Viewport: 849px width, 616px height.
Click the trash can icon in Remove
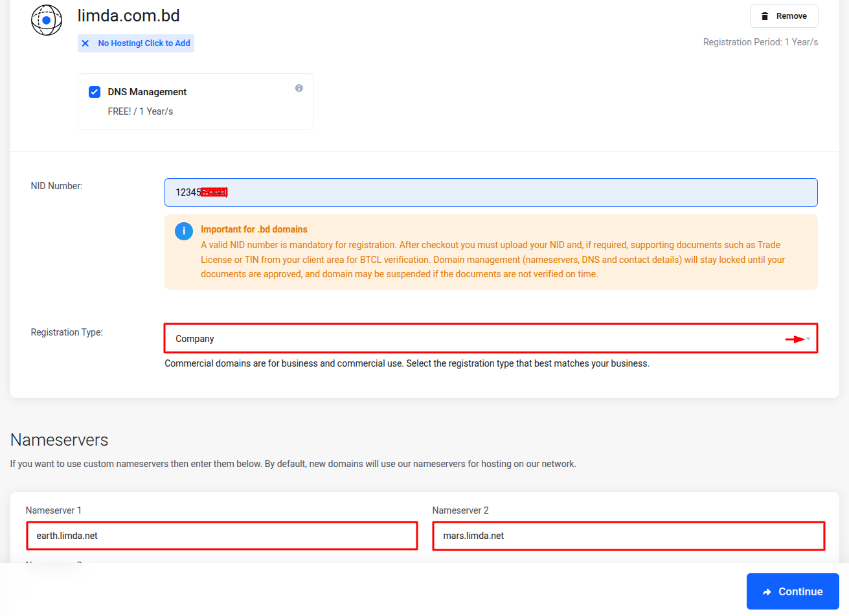[x=765, y=16]
